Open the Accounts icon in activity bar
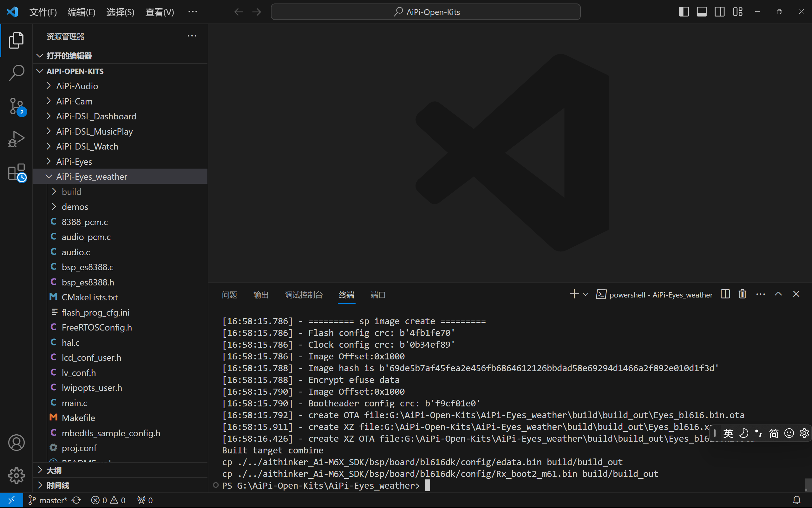Screen dimensions: 812x508 click(x=16, y=443)
